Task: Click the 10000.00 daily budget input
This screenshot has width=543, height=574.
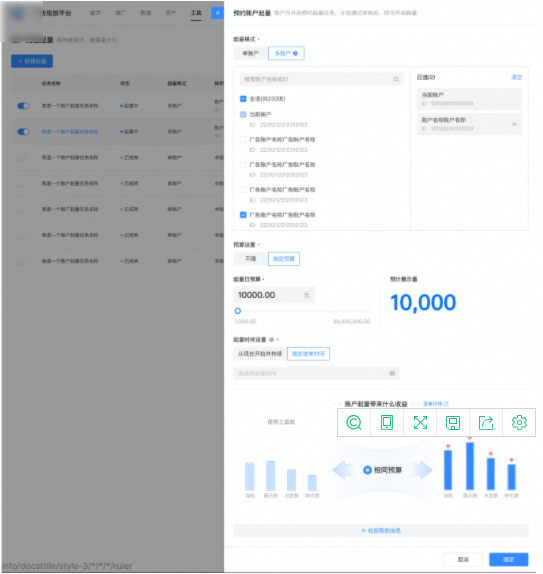Action: point(274,295)
